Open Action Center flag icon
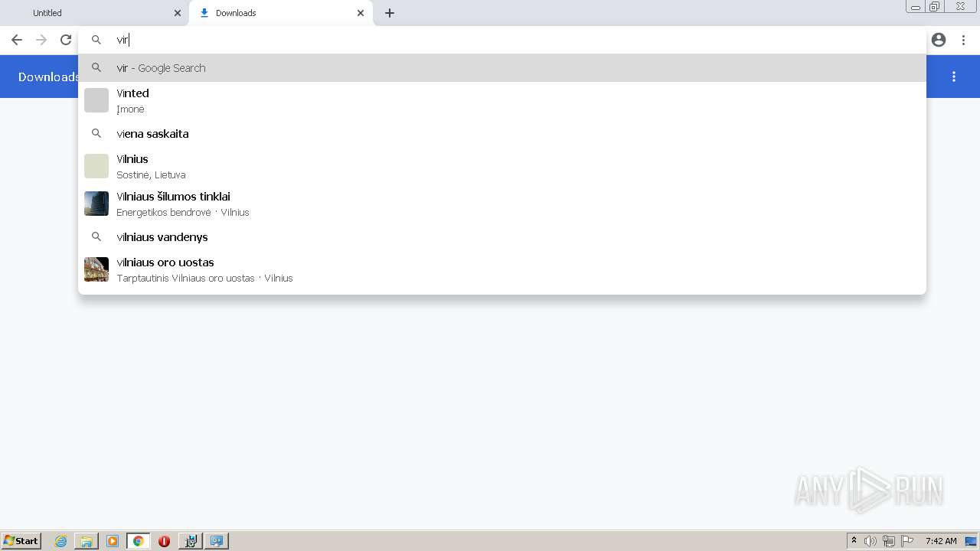Viewport: 980px width, 551px height. pos(907,541)
